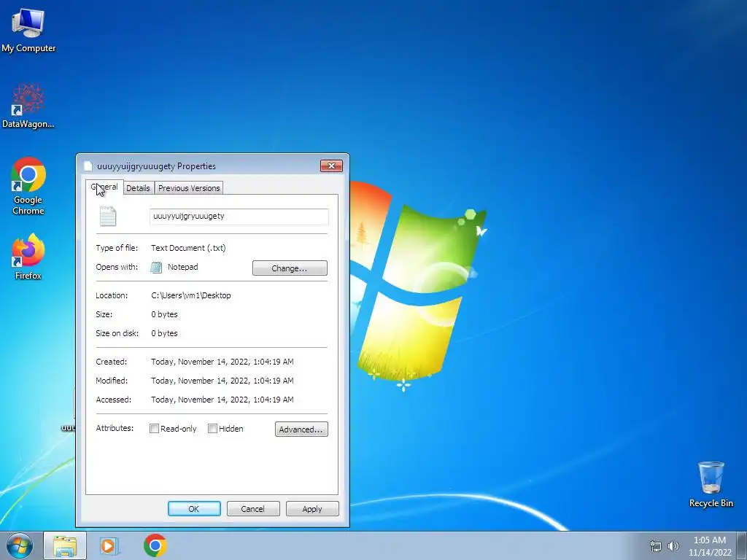
Task: Click the 'Notepad' opens-with text
Action: pyautogui.click(x=183, y=267)
